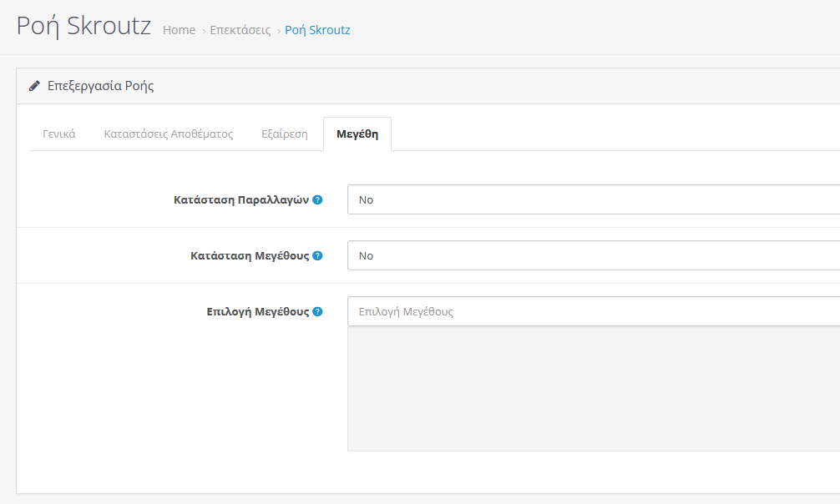This screenshot has width=840, height=504.
Task: Go to Home breadcrumb link
Action: pos(179,30)
